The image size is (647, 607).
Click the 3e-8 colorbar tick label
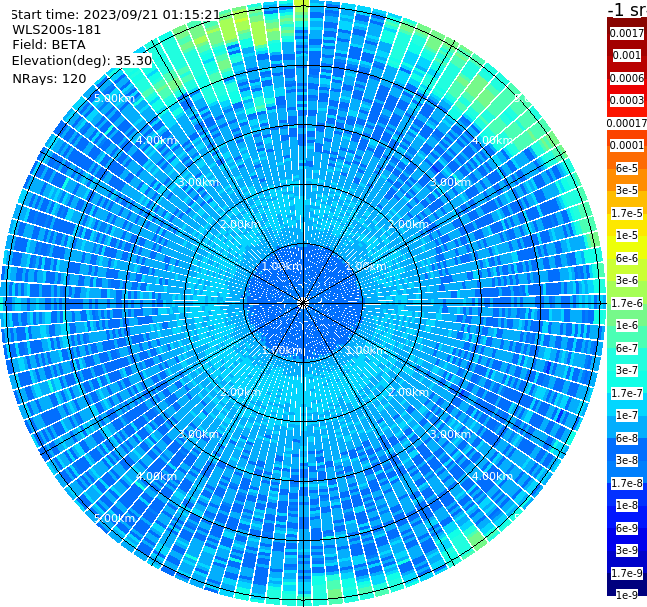click(627, 460)
